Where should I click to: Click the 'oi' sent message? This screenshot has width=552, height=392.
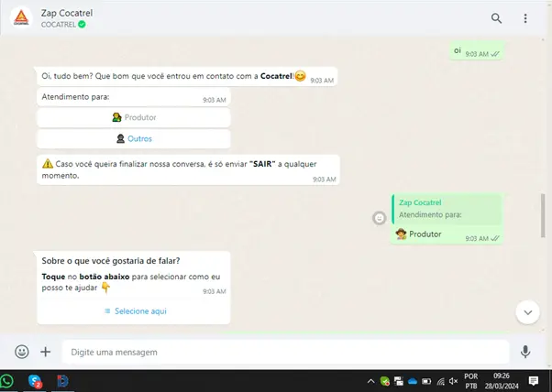coord(476,51)
